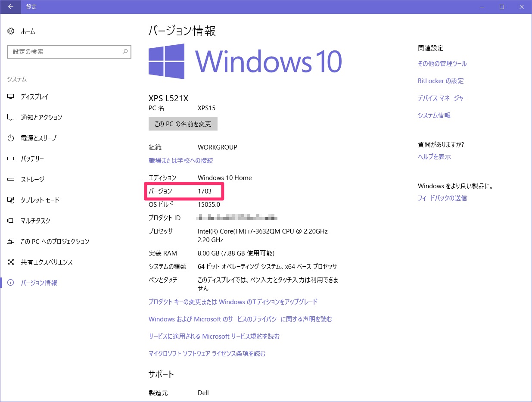
Task: Click ヘルプを表示 help link
Action: pyautogui.click(x=434, y=157)
